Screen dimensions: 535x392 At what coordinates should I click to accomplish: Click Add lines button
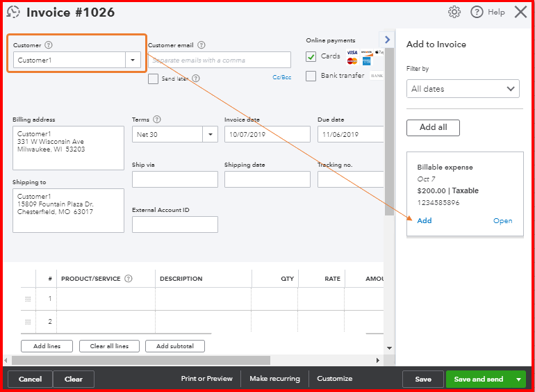[47, 346]
